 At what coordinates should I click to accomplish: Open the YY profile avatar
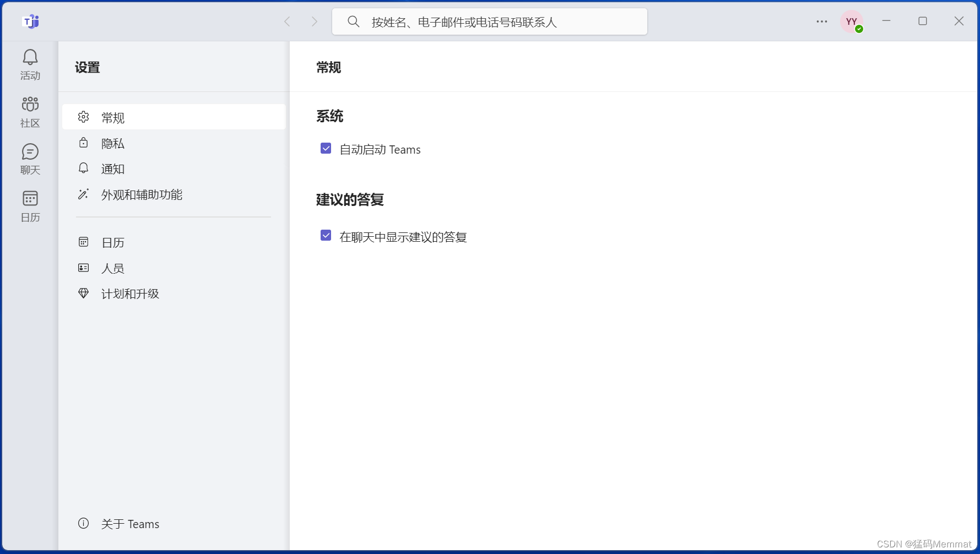852,21
